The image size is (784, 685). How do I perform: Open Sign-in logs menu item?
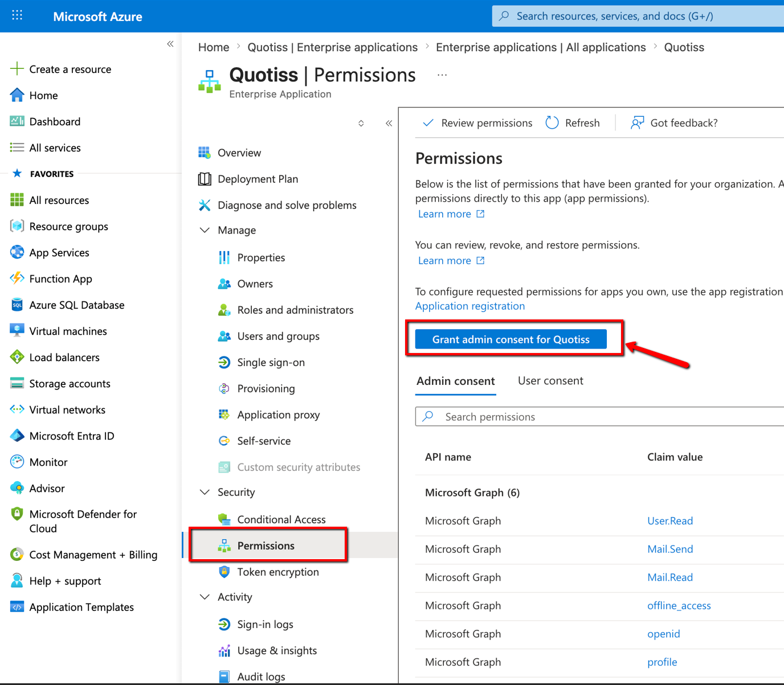[x=266, y=624]
